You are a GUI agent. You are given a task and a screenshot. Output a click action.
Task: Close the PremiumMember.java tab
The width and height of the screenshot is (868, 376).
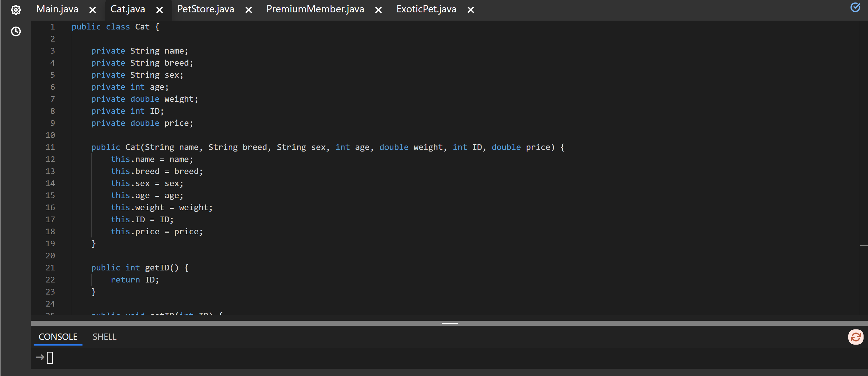378,10
